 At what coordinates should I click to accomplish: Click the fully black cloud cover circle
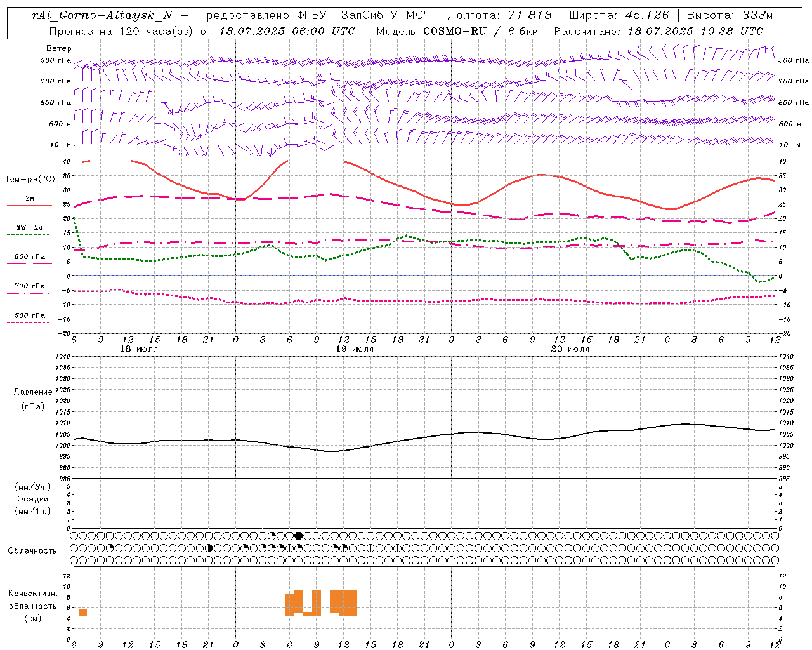click(299, 536)
